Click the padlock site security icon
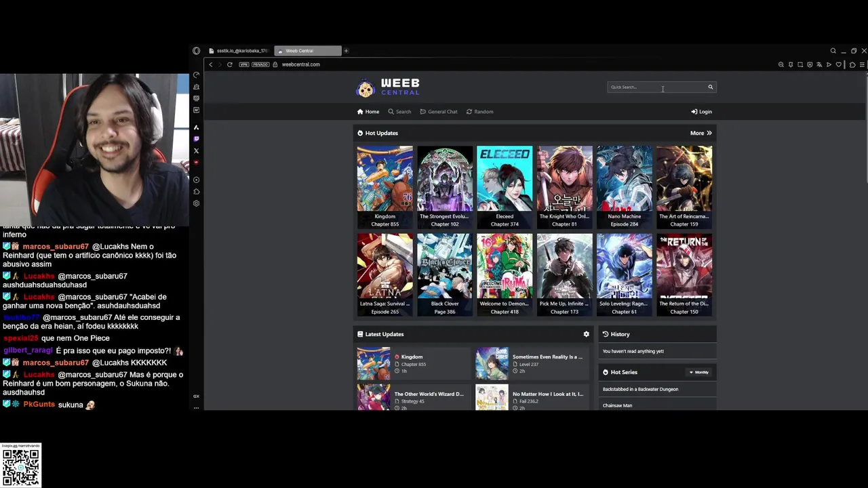868x488 pixels. coord(275,64)
